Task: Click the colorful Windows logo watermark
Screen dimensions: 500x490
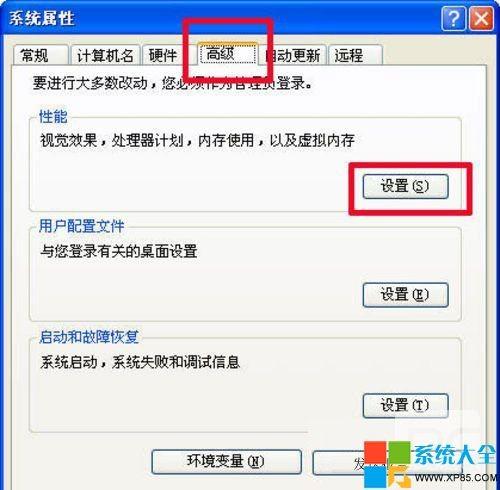Action: tap(387, 465)
